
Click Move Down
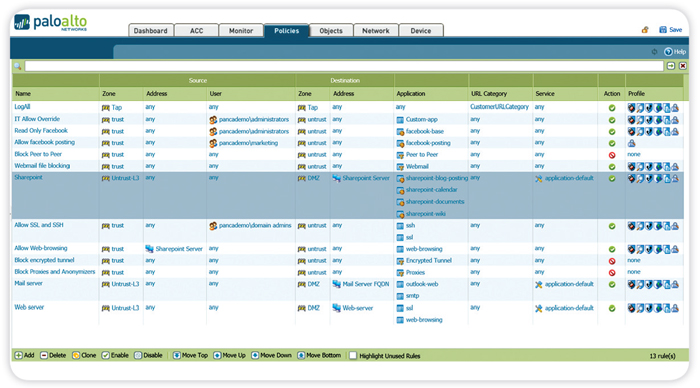pyautogui.click(x=271, y=355)
